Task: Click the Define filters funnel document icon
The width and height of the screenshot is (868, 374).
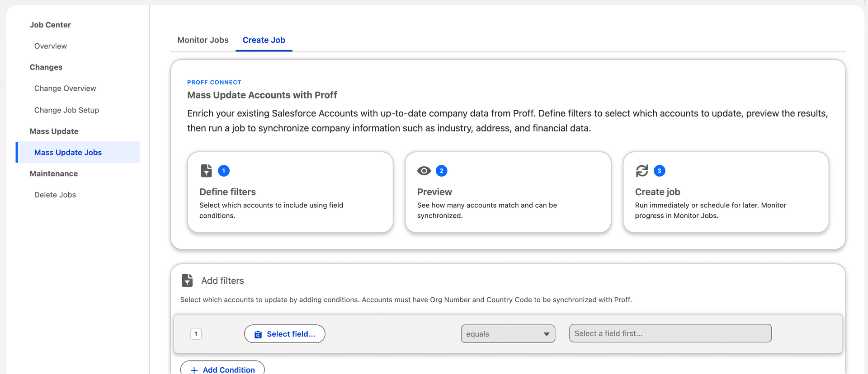Action: pyautogui.click(x=206, y=171)
